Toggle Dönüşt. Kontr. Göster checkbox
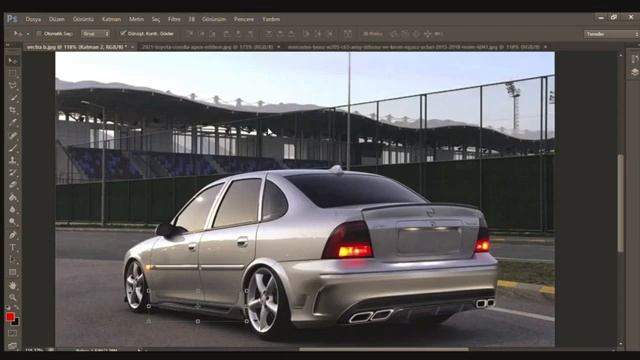Screen dimensions: 640x360 (x=123, y=33)
